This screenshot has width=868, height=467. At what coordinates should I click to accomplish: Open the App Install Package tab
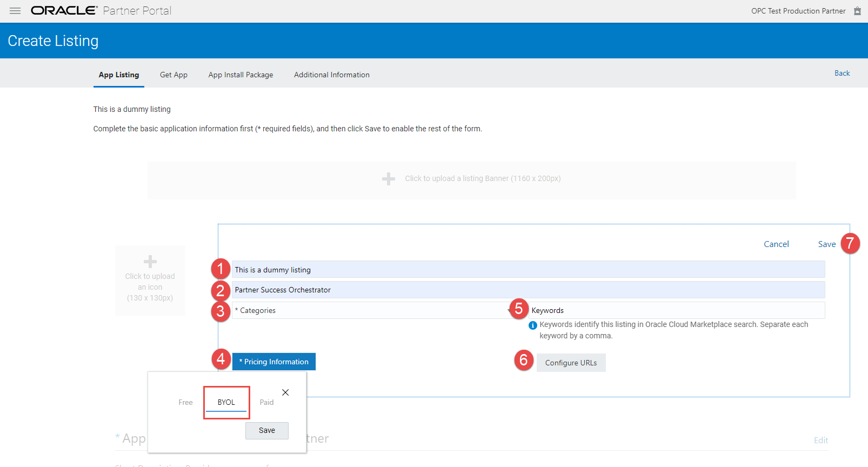(x=241, y=75)
